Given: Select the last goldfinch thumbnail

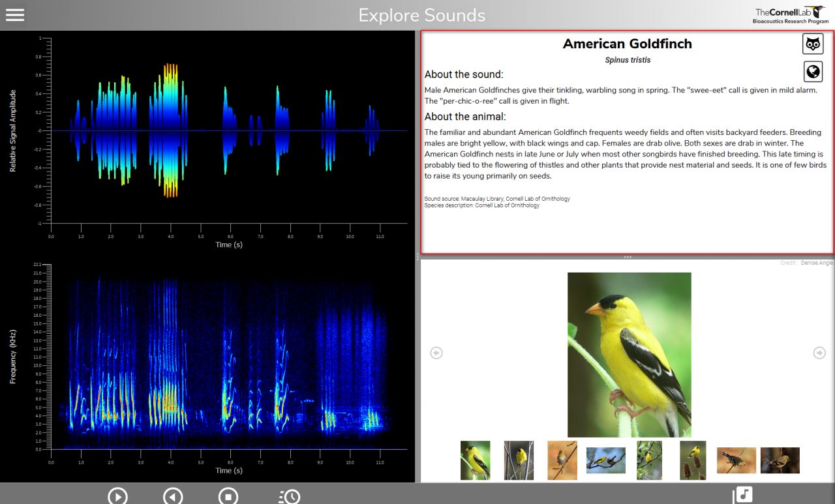Looking at the screenshot, I should (780, 460).
